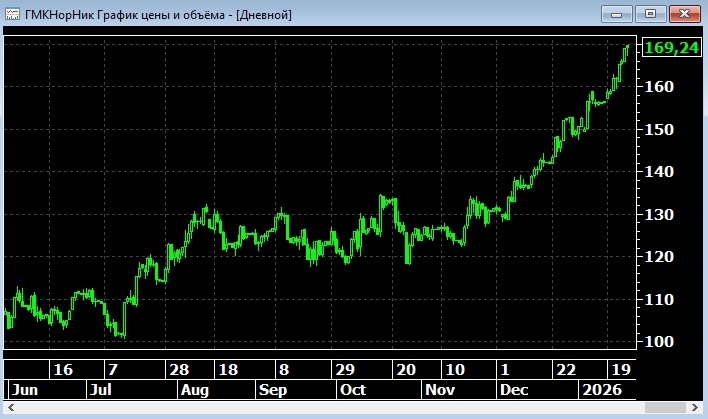Click the current price label 169,24
The width and height of the screenshot is (708, 419).
click(671, 47)
